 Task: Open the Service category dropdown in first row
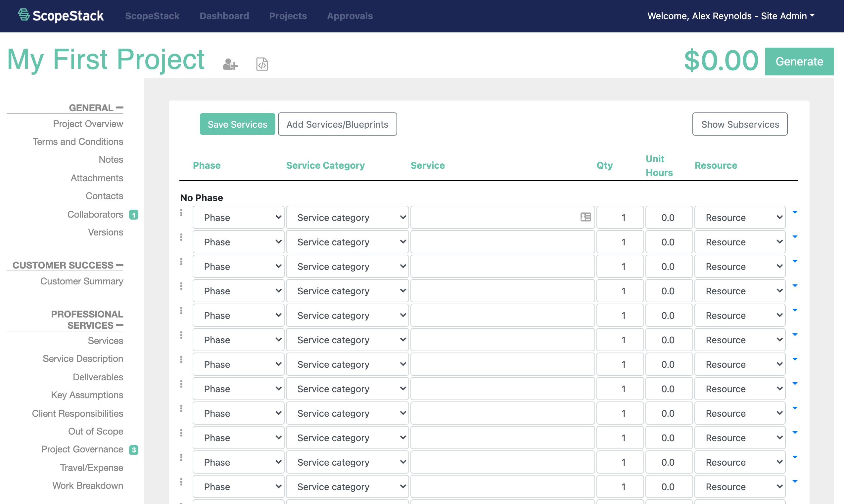(348, 217)
